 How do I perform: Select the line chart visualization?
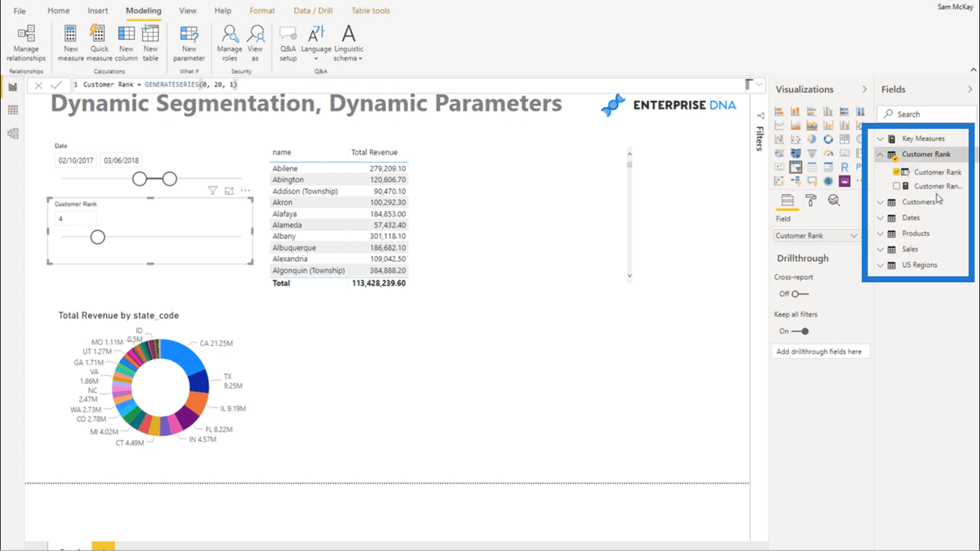tap(779, 125)
